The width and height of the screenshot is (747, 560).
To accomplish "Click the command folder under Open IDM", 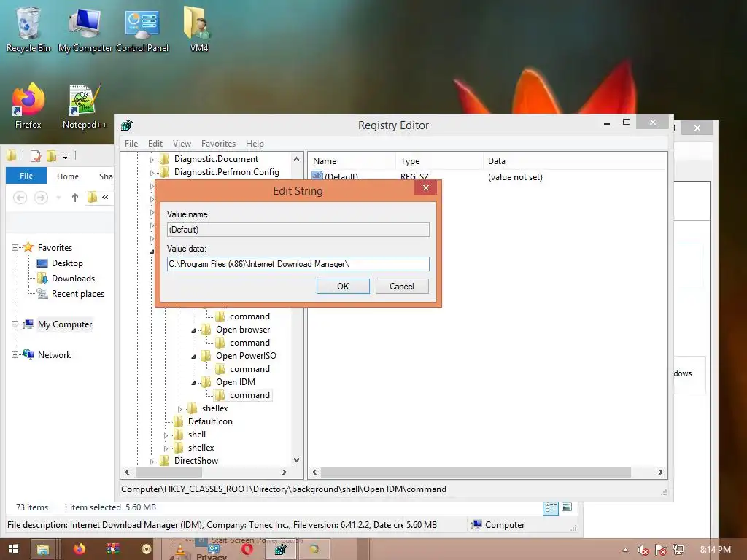I will (249, 395).
